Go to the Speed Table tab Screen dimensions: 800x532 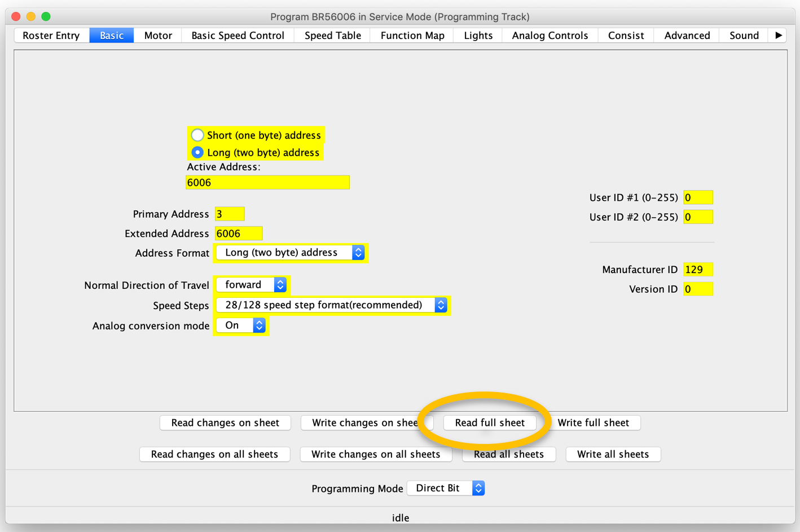click(332, 35)
